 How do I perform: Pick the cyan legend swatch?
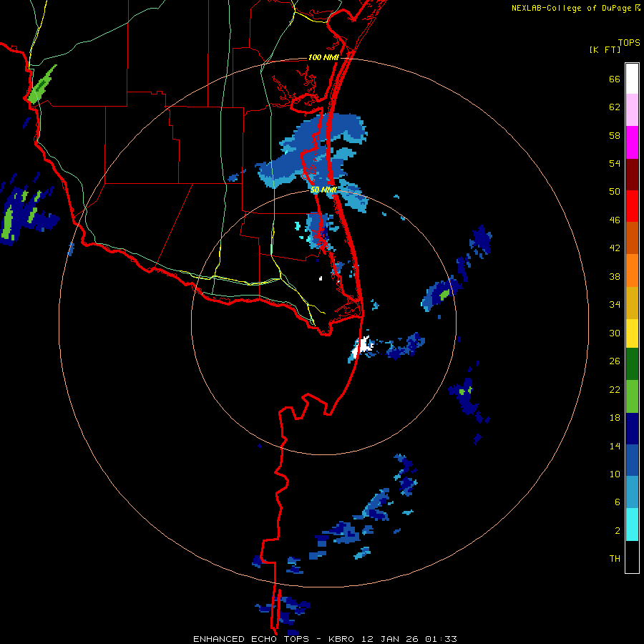pyautogui.click(x=632, y=525)
